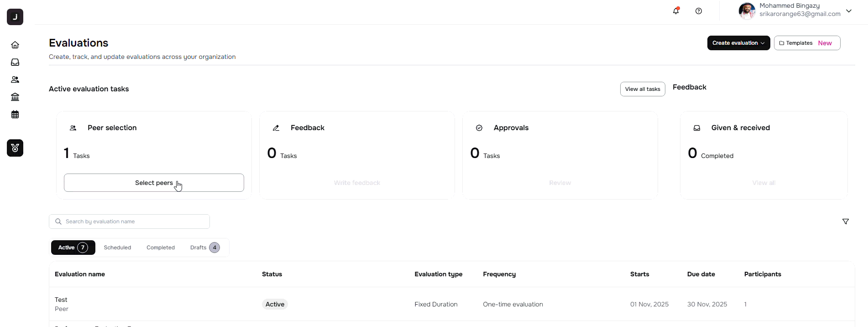Image resolution: width=868 pixels, height=327 pixels.
Task: Expand the Create evaluation dropdown
Action: 738,43
